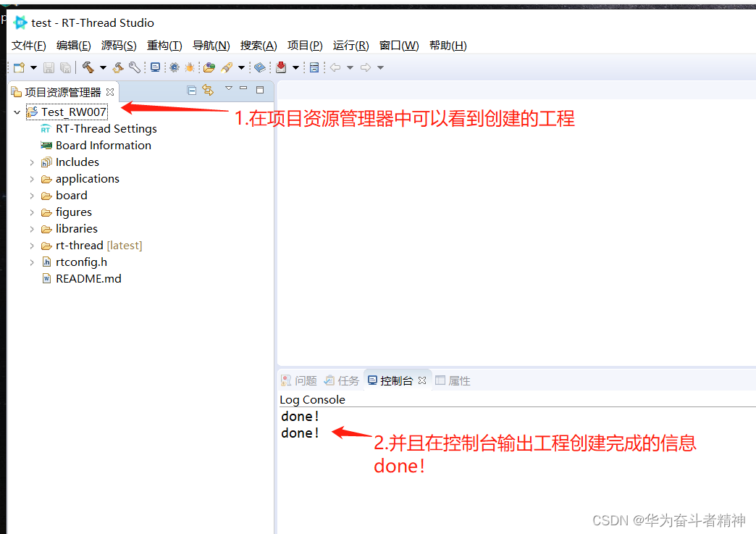Click the Save disk icon
Image resolution: width=756 pixels, height=534 pixels.
coord(49,67)
